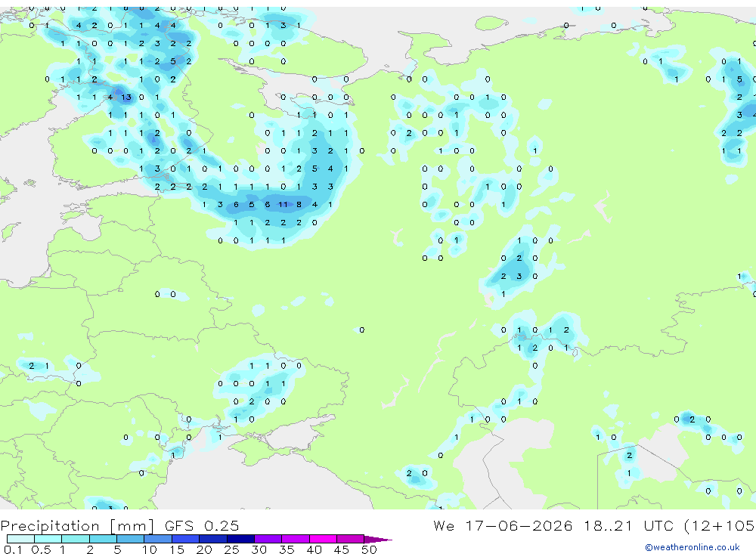Click the '35' legend scale label
This screenshot has height=554, width=756.
(287, 549)
